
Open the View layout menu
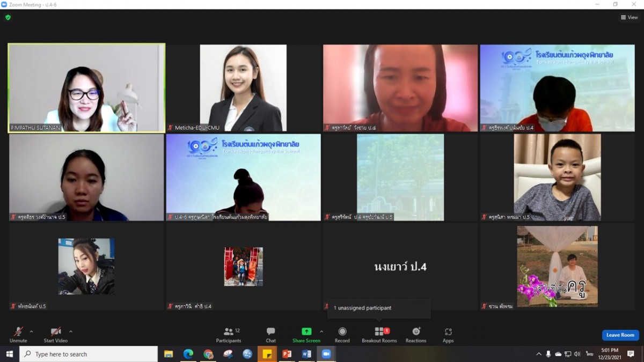tap(629, 17)
